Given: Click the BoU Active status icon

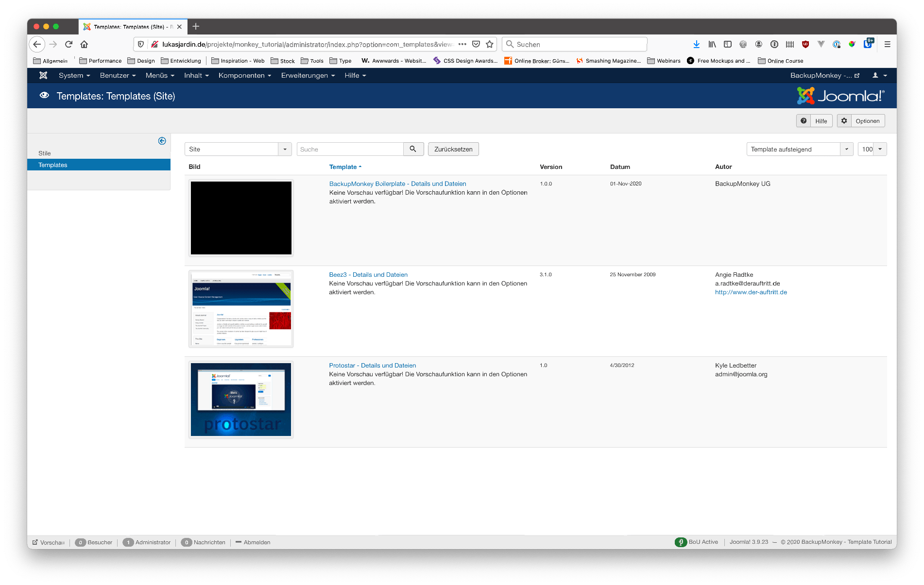Looking at the screenshot, I should (681, 542).
